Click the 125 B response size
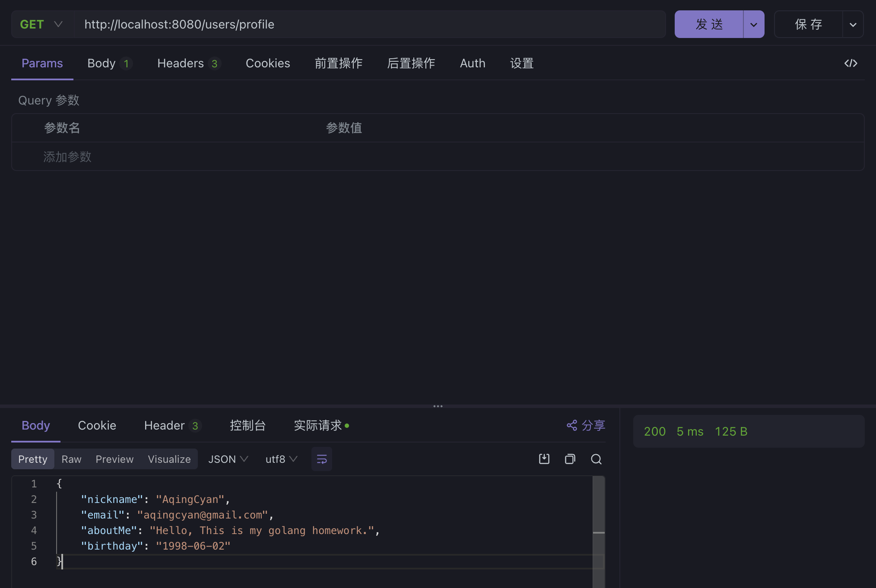 731,431
